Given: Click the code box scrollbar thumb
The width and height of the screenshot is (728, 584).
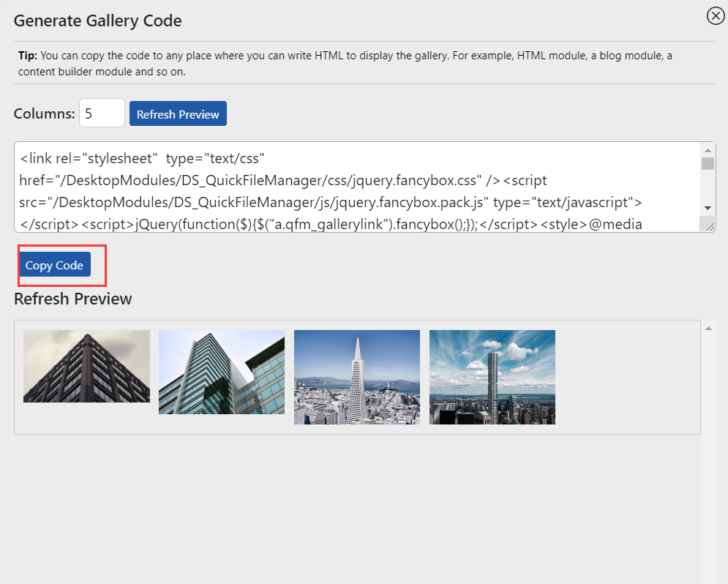Looking at the screenshot, I should pyautogui.click(x=708, y=163).
